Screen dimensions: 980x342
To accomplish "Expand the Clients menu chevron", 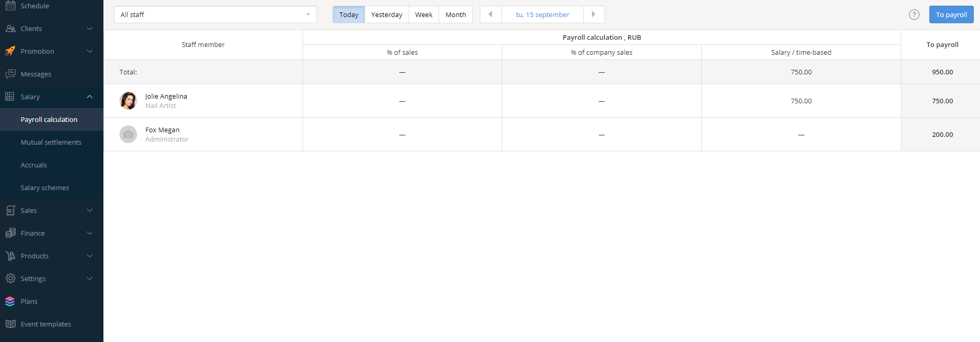I will pyautogui.click(x=90, y=28).
